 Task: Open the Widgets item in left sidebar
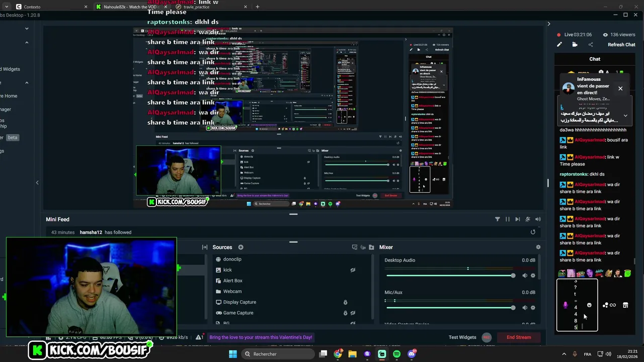[10, 69]
